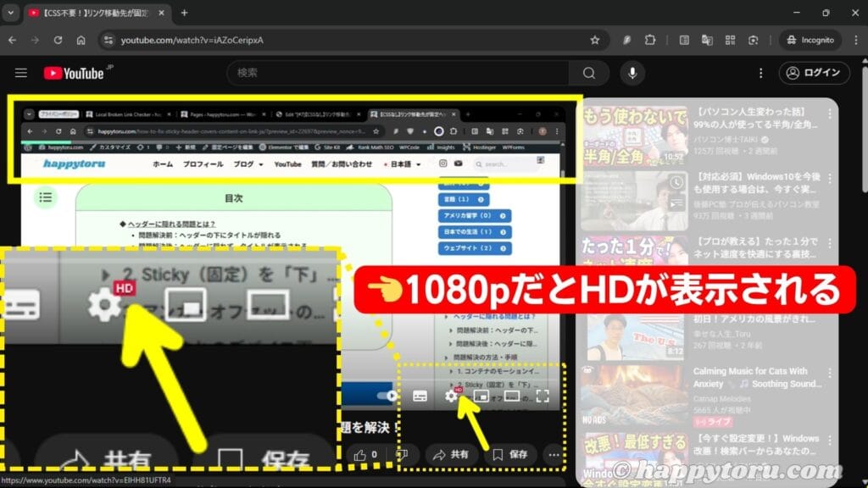This screenshot has width=868, height=488.
Task: Add to Watch Later on Windows10 thumbnail
Action: [x=676, y=183]
